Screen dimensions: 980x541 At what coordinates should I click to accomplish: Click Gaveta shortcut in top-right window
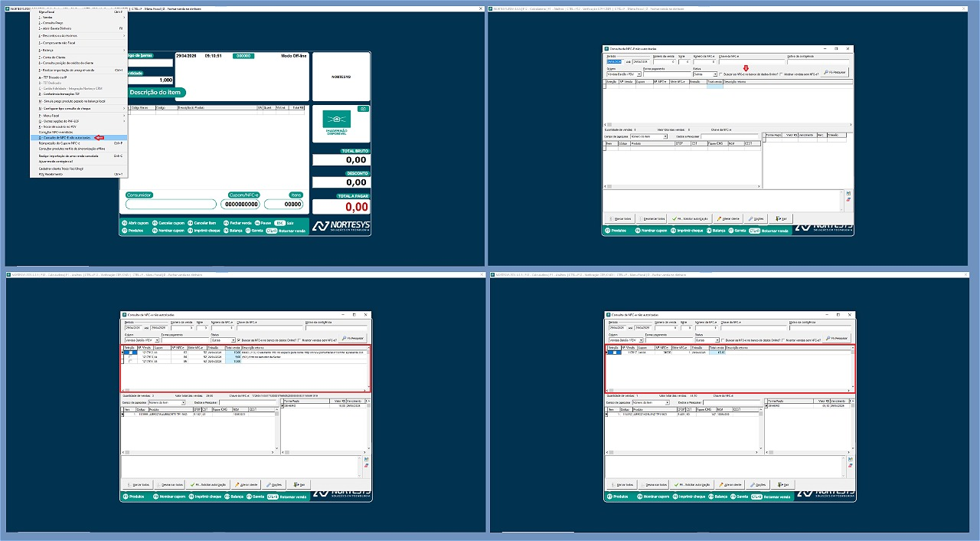pyautogui.click(x=737, y=231)
